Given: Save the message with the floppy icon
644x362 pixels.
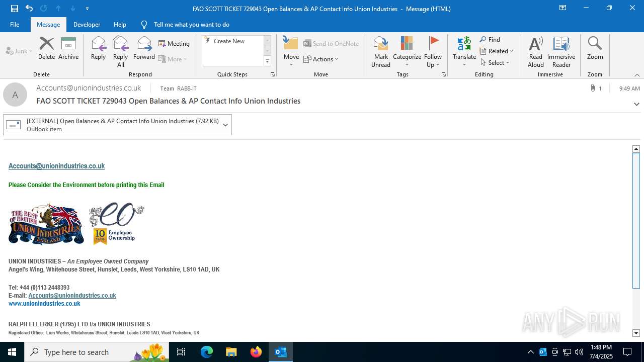Looking at the screenshot, I should [15, 9].
